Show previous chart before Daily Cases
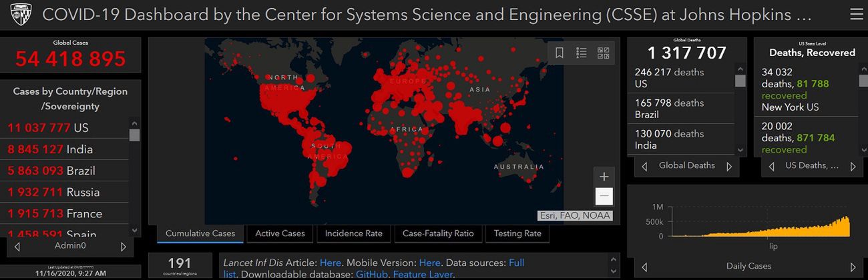Image resolution: width=868 pixels, height=280 pixels. click(644, 267)
